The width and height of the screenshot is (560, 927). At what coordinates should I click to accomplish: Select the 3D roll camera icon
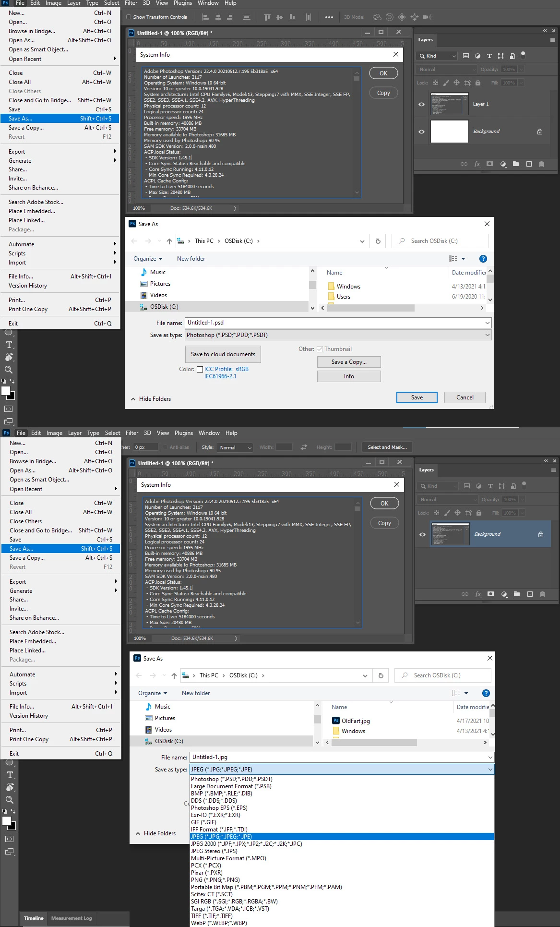(x=390, y=17)
